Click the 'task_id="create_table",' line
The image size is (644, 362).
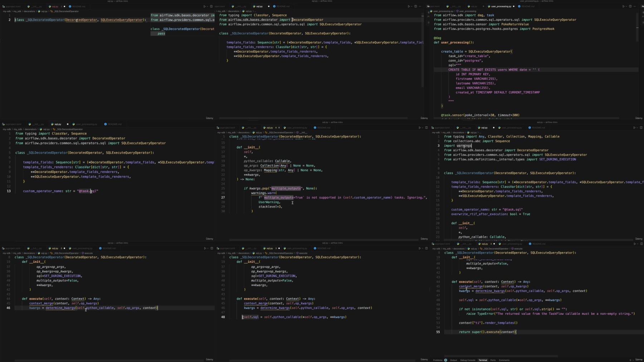point(469,56)
